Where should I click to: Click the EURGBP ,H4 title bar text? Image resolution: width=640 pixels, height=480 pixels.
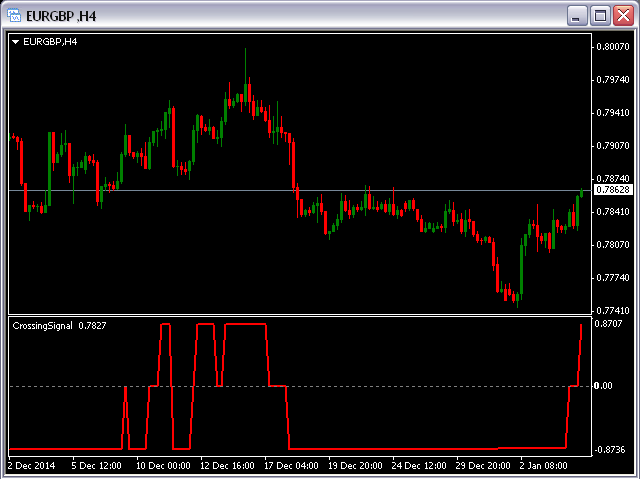(x=61, y=16)
